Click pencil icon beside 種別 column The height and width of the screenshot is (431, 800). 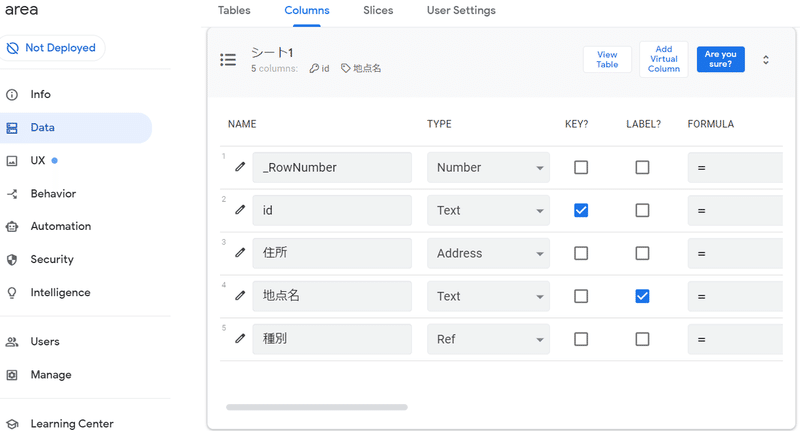click(240, 339)
